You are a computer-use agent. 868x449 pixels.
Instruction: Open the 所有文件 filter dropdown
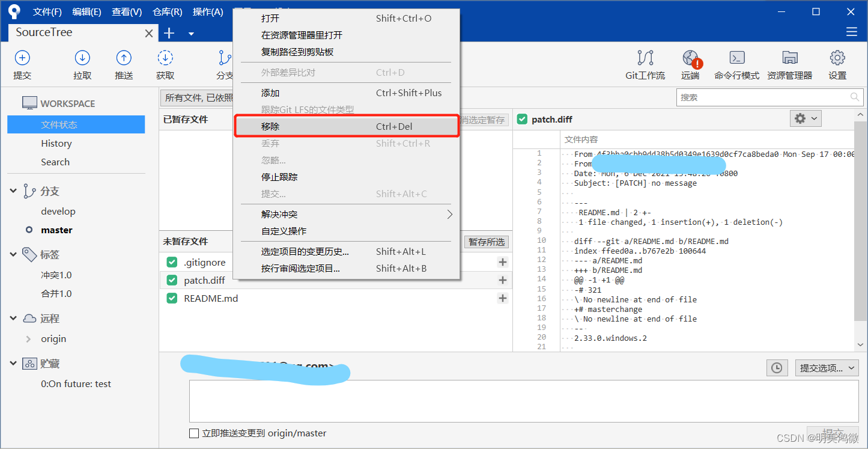point(197,98)
